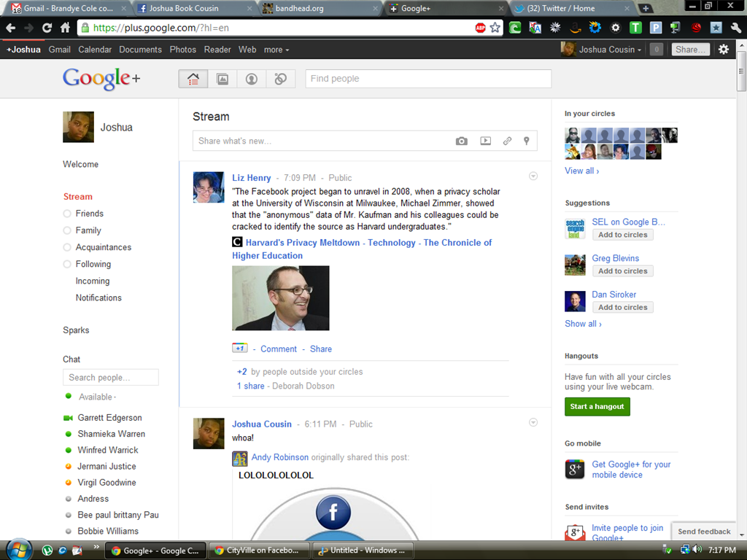Open the Home stream icon in Google+ navigation

point(193,79)
